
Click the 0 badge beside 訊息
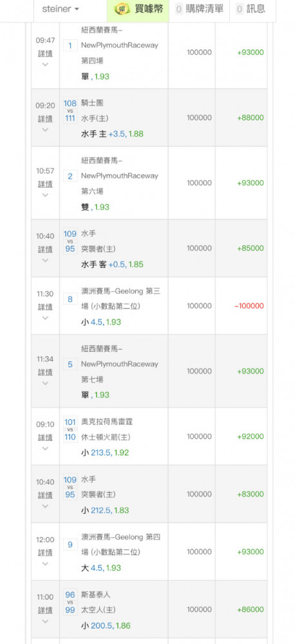point(240,8)
